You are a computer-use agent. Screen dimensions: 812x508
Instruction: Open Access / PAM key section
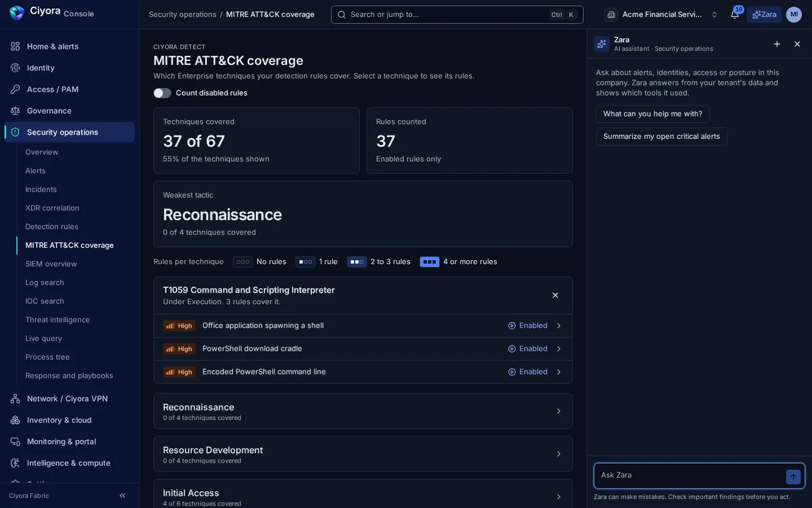click(x=70, y=89)
